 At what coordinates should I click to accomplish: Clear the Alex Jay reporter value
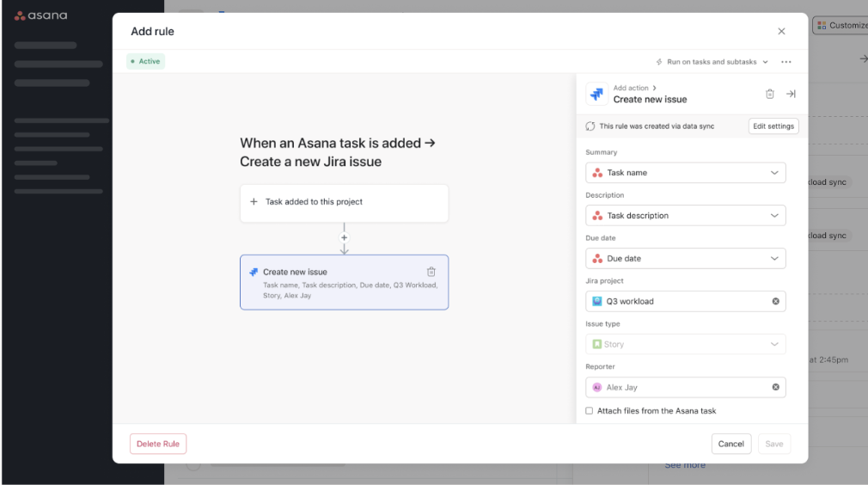coord(775,387)
